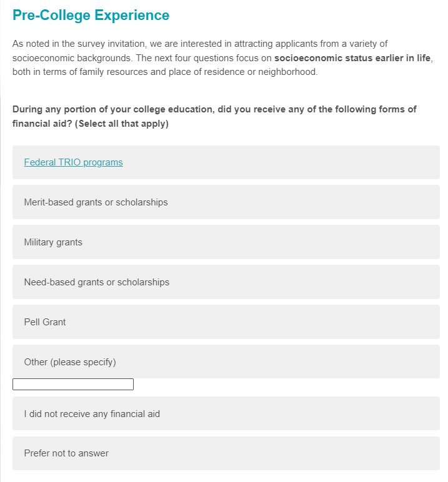This screenshot has height=482, width=448.
Task: Click the Other specify text box
Action: [73, 385]
